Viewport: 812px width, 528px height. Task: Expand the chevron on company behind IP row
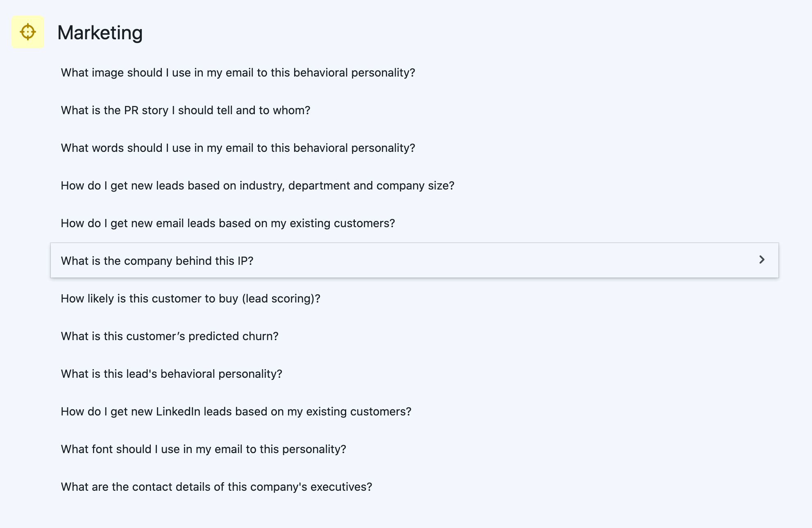762,260
